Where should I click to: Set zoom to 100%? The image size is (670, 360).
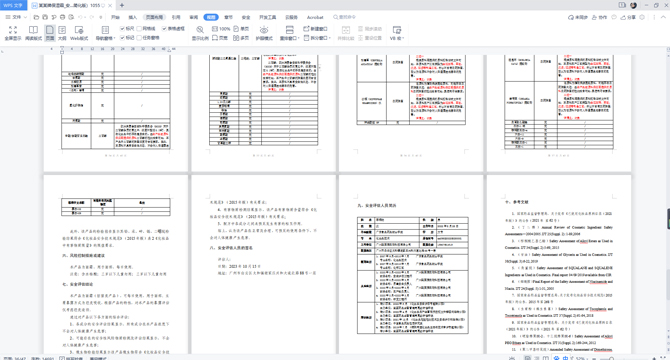click(221, 29)
